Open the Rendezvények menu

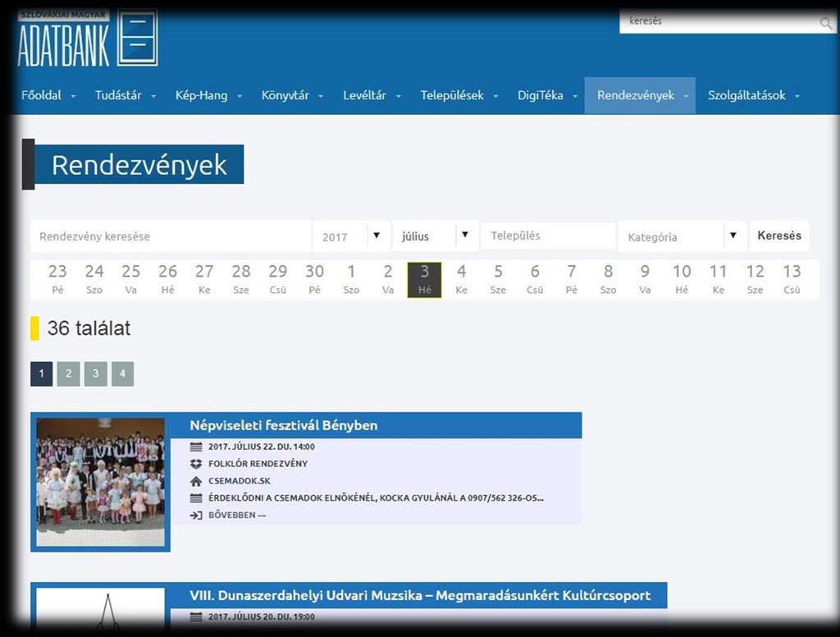[x=640, y=95]
